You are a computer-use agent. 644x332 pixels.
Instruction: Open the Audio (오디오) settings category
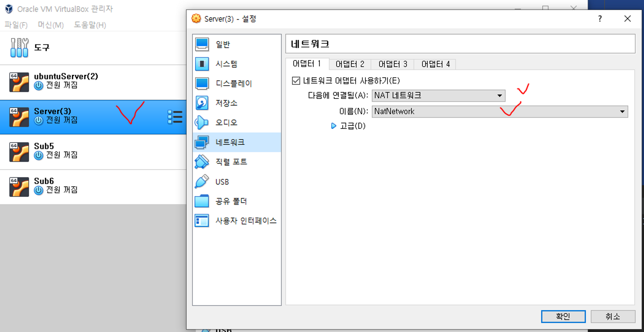[237, 123]
